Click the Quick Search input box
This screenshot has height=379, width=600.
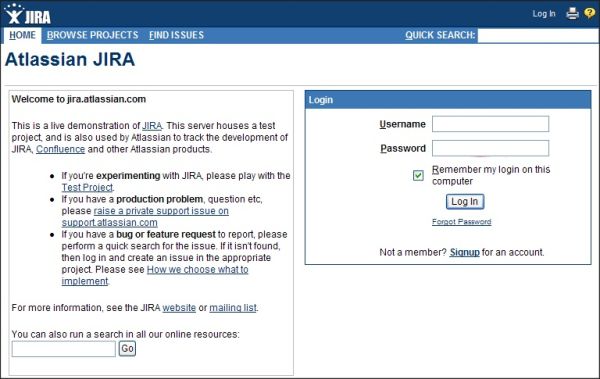539,36
